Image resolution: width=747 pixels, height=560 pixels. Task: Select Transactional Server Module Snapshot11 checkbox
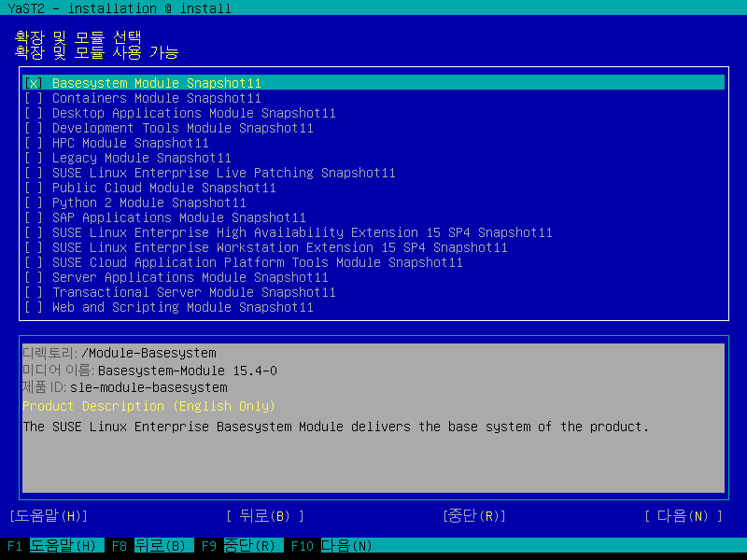tap(35, 292)
